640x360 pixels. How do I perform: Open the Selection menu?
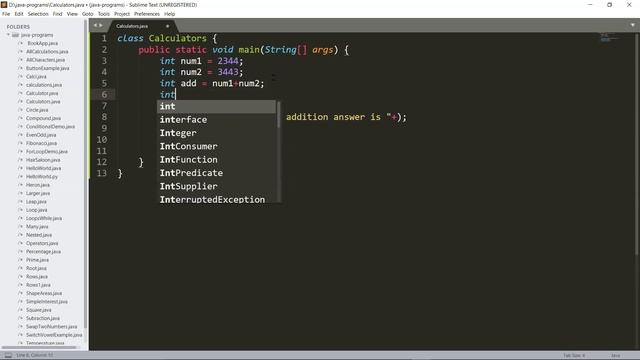tap(38, 14)
